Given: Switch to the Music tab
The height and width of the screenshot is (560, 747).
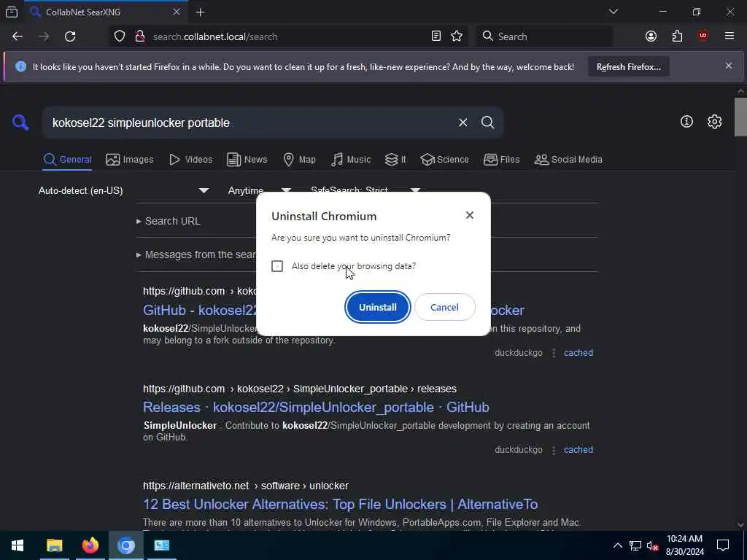Looking at the screenshot, I should (351, 160).
